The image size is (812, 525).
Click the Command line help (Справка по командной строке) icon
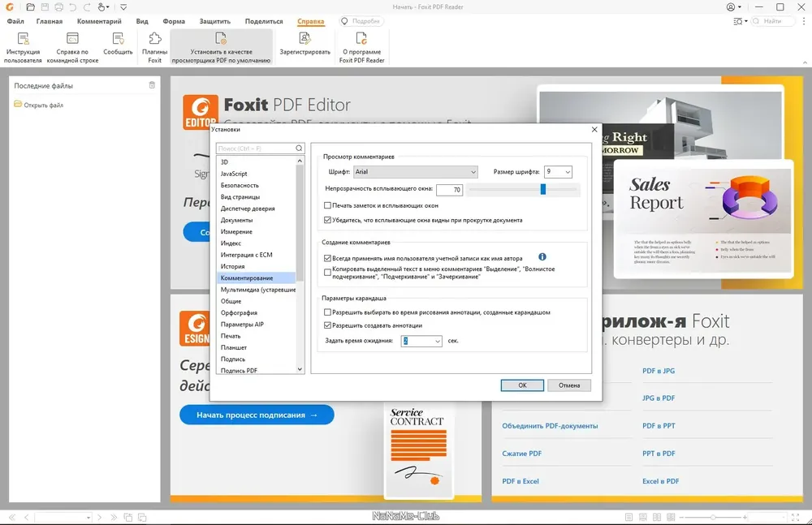coord(72,39)
